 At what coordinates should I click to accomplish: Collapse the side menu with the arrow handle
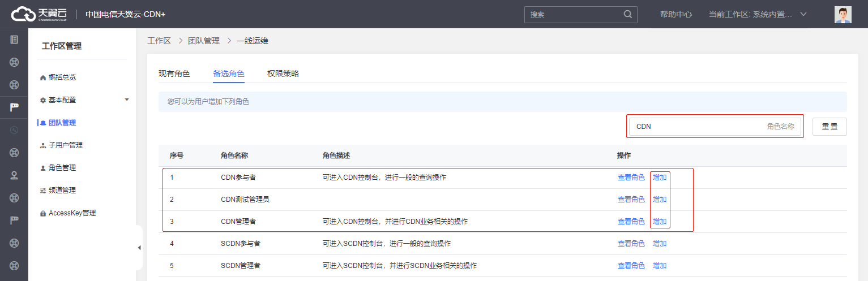click(x=139, y=248)
